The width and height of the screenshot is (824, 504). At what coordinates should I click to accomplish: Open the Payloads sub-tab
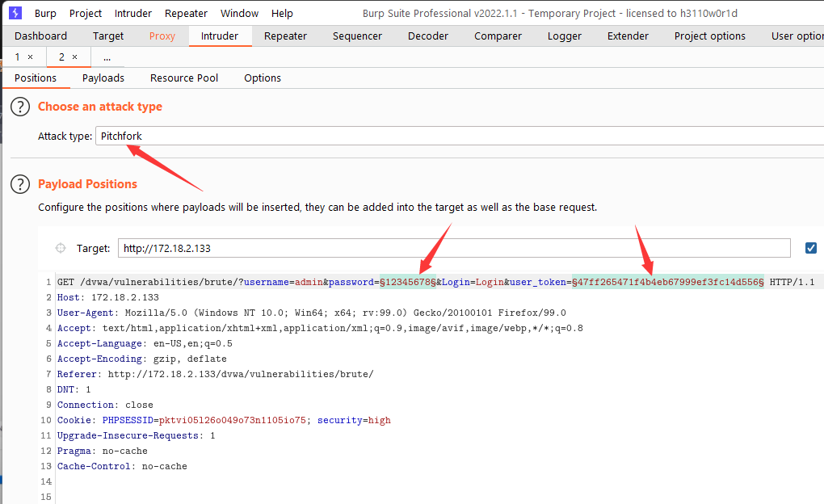tap(103, 78)
